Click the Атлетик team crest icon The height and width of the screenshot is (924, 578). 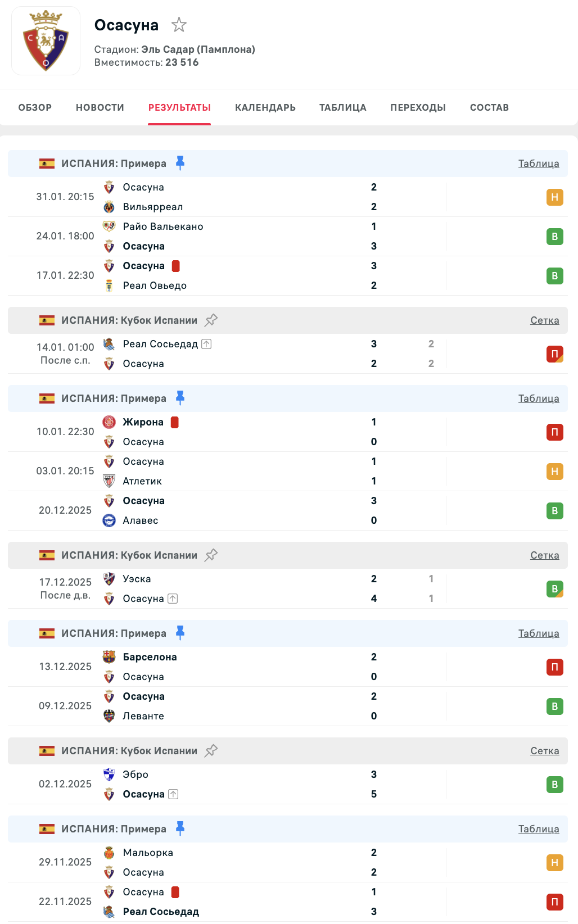coord(109,481)
